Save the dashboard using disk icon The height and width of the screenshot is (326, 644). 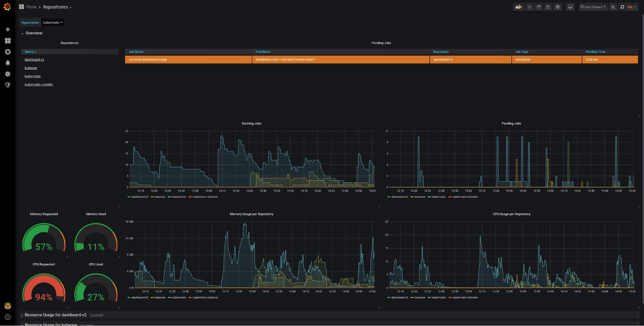tap(548, 6)
